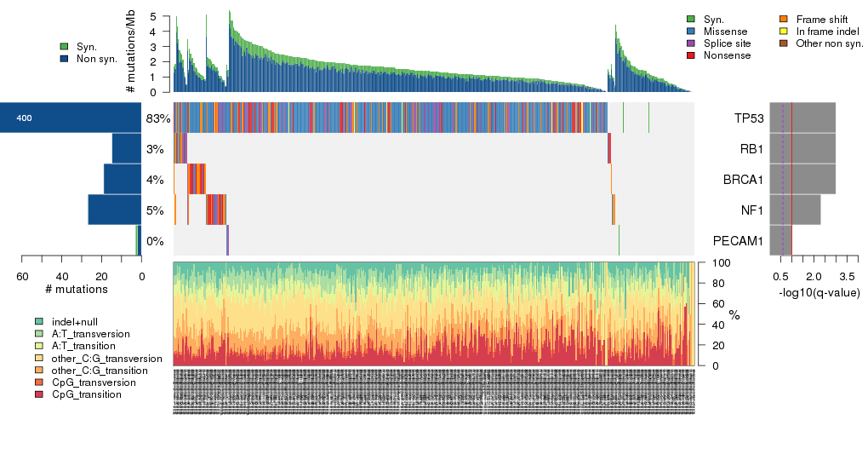Image resolution: width=868 pixels, height=460 pixels.
Task: Click the Missense blue legend swatch
Action: point(690,31)
